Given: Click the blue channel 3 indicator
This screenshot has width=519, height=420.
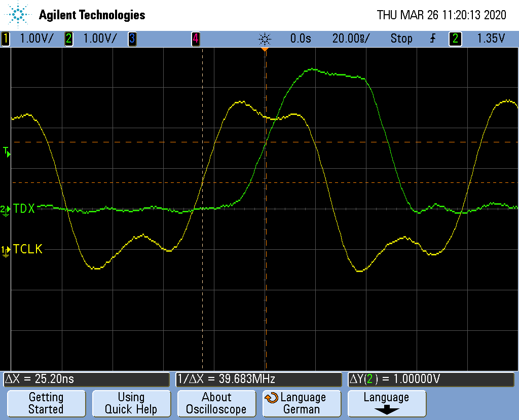Looking at the screenshot, I should point(132,39).
